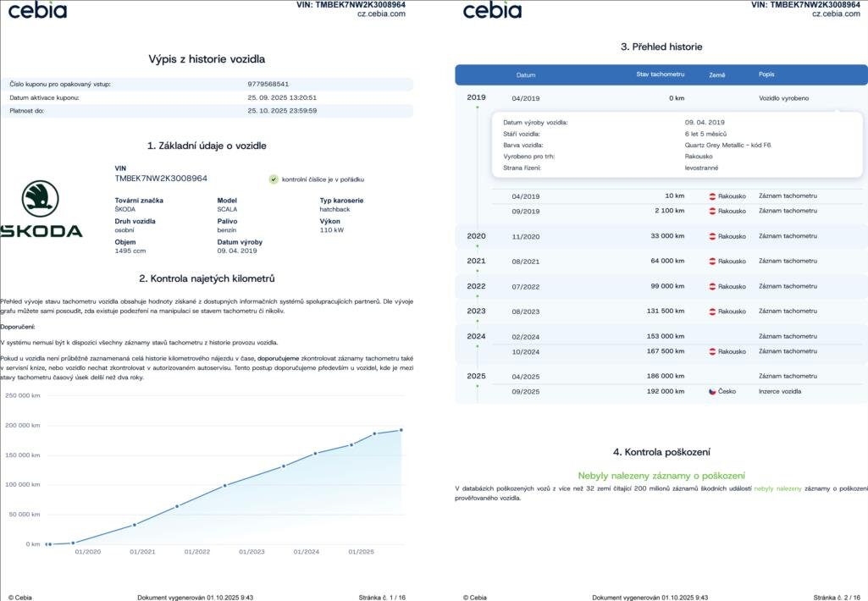Click the final data point on mileage chart

401,430
